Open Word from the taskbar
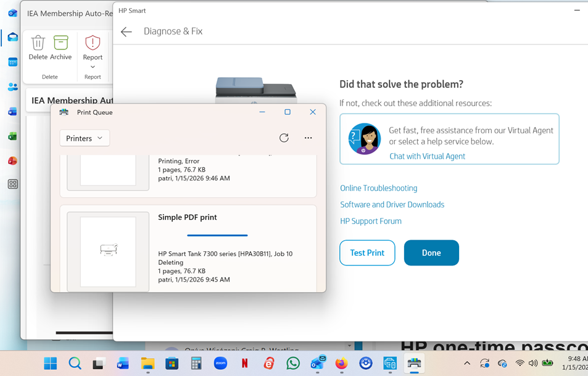 tap(123, 363)
